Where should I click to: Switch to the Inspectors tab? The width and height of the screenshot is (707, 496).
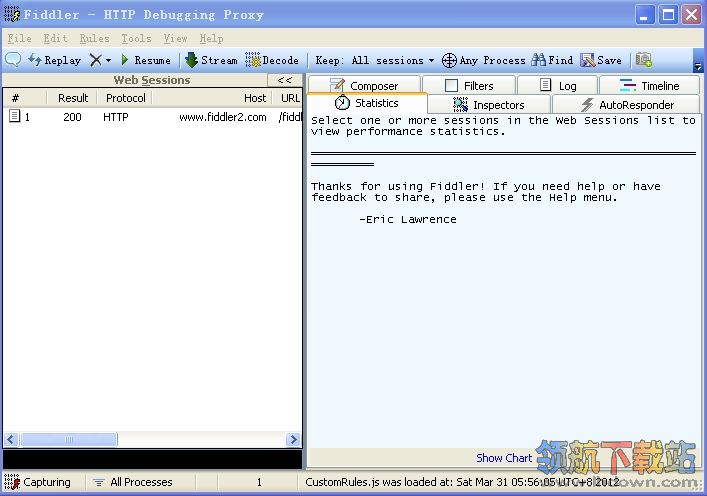click(x=489, y=105)
